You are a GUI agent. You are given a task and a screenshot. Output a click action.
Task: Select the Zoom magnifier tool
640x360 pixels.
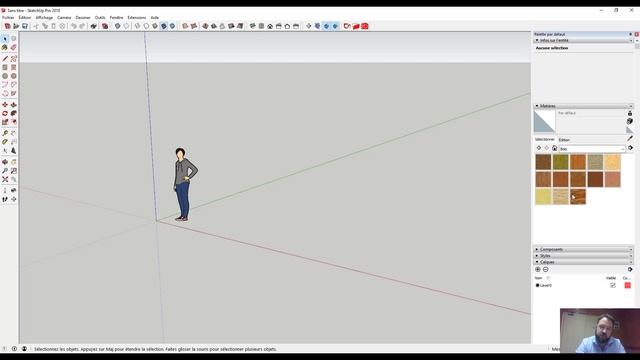click(x=5, y=171)
